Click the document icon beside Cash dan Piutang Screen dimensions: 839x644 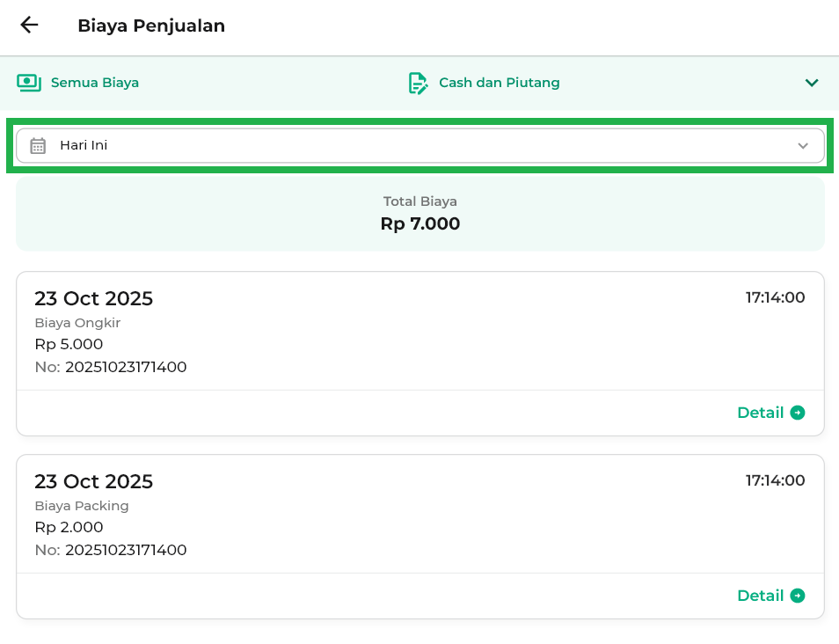pos(418,83)
